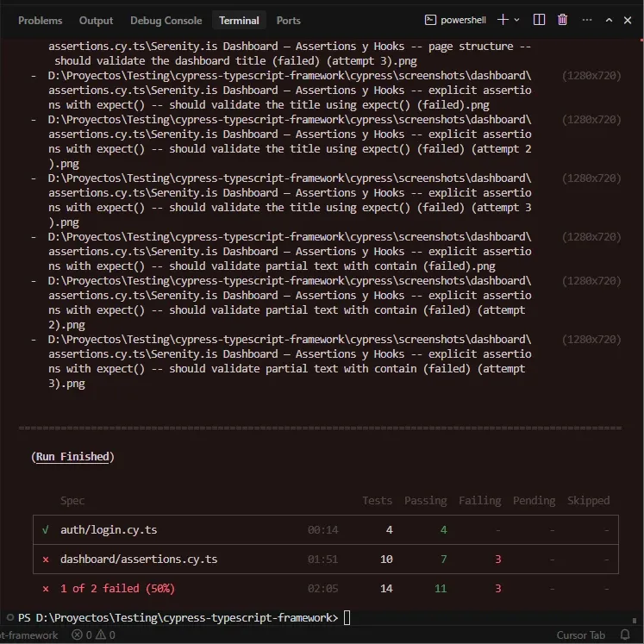The height and width of the screenshot is (644, 644).
Task: Maximize panel with the chevron up icon
Action: [x=609, y=20]
